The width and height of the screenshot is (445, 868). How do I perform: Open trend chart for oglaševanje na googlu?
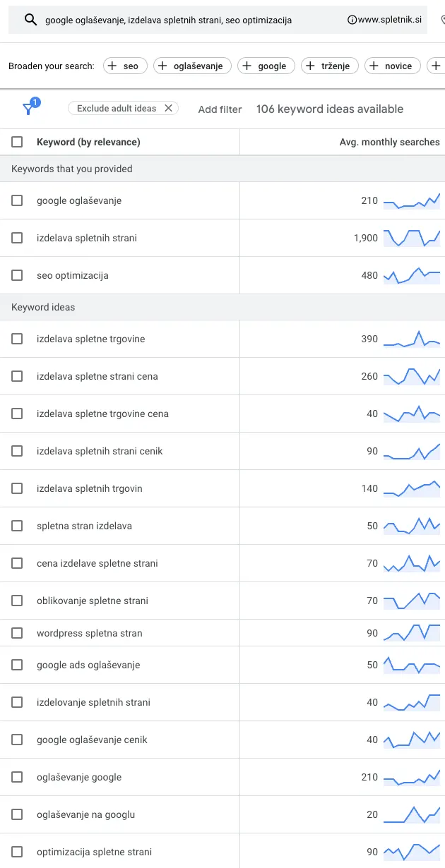click(412, 815)
